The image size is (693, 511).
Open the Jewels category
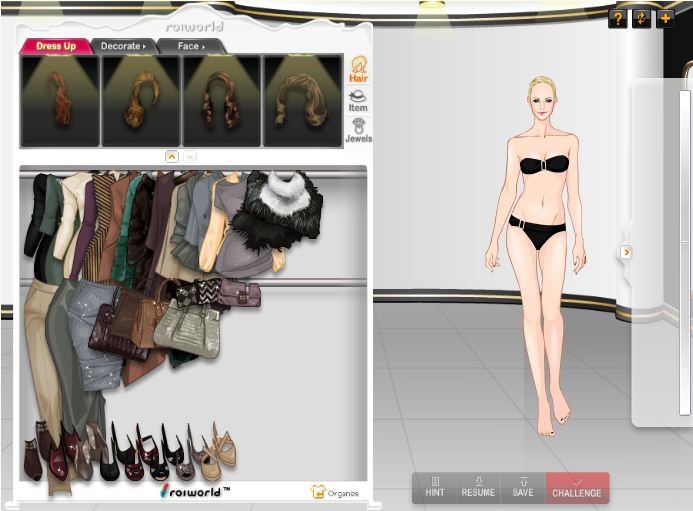358,130
